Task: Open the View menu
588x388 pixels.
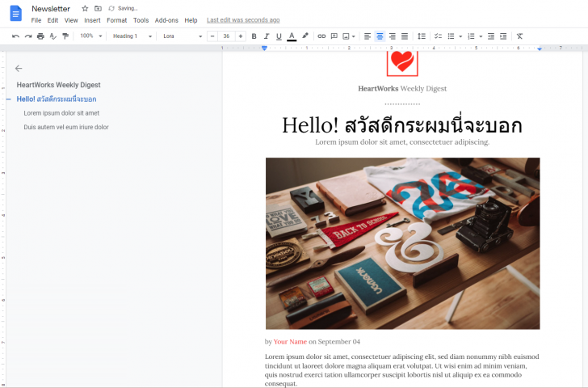Action: click(71, 20)
